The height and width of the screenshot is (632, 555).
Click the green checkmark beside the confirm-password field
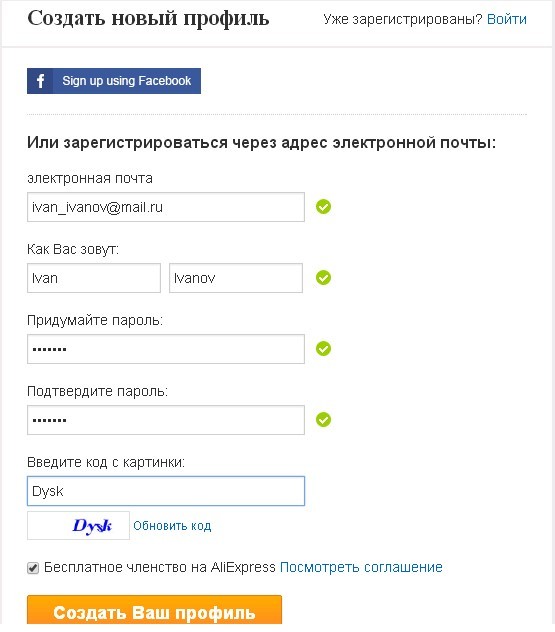coord(323,420)
